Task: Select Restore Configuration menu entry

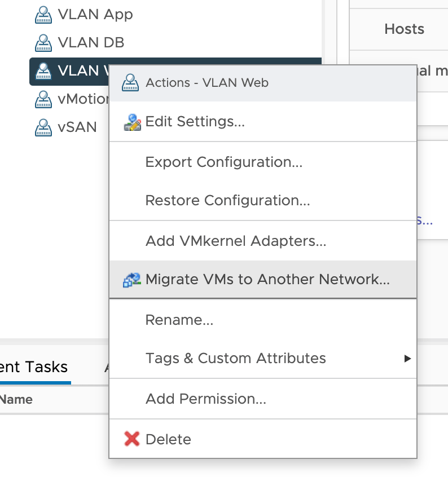Action: 227,201
